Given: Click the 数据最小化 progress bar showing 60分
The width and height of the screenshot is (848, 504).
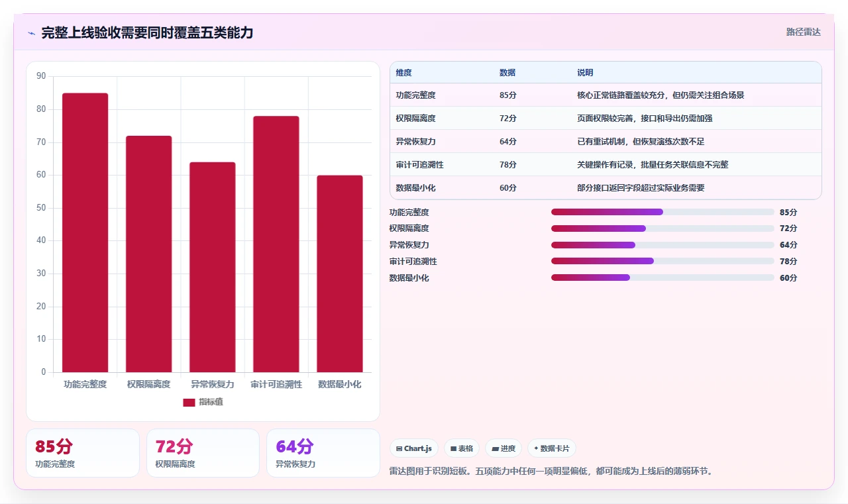Looking at the screenshot, I should tap(662, 277).
